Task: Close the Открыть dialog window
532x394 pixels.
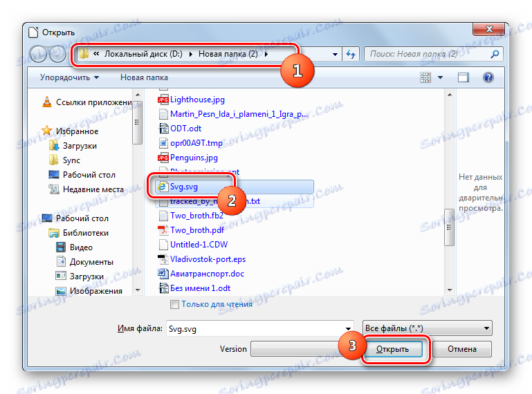Action: pos(489,29)
